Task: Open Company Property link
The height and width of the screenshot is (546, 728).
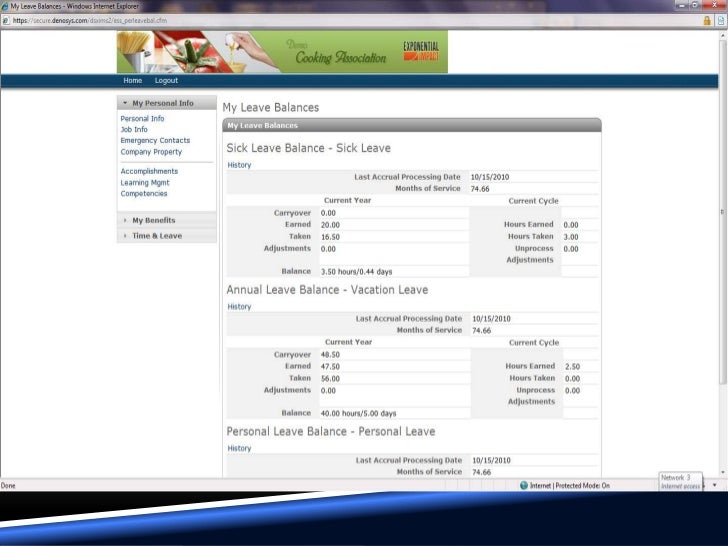Action: 151,152
